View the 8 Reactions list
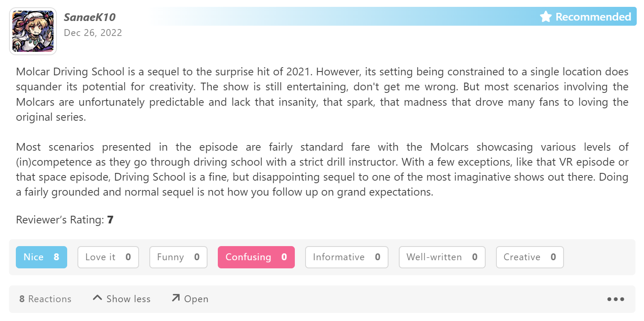The width and height of the screenshot is (644, 321). pyautogui.click(x=45, y=299)
